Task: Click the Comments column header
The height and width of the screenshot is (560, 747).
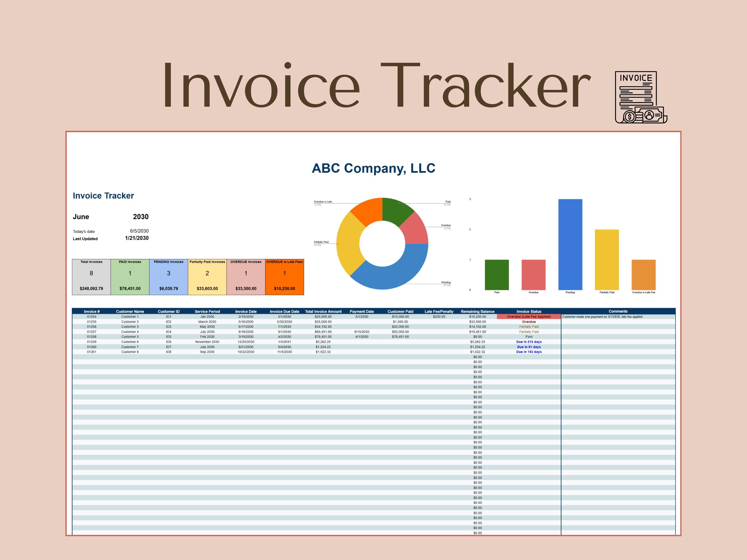Action: click(x=619, y=311)
